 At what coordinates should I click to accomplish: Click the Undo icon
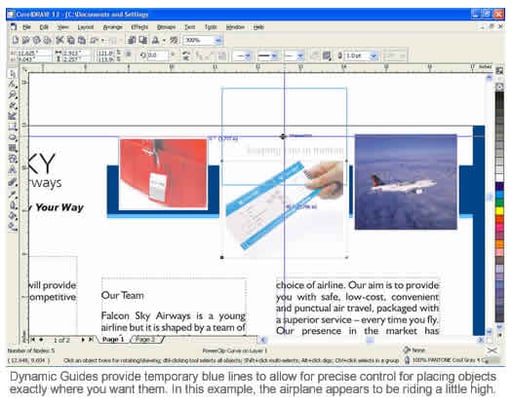point(94,40)
